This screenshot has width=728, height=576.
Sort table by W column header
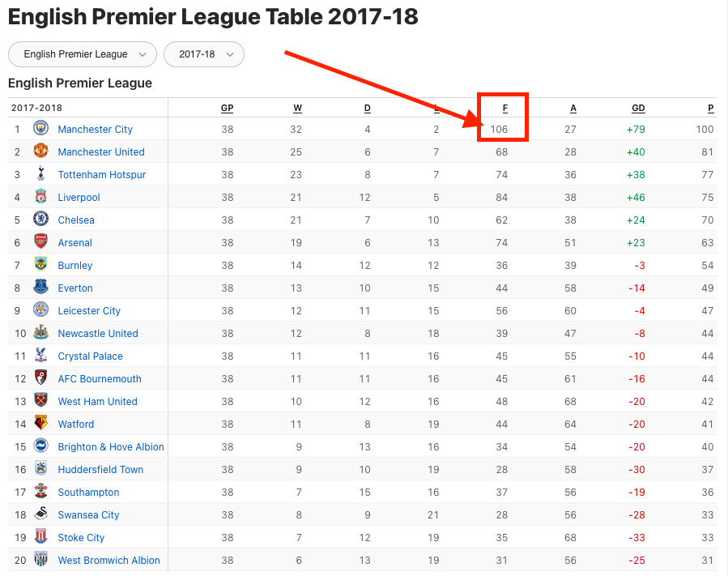pyautogui.click(x=297, y=109)
